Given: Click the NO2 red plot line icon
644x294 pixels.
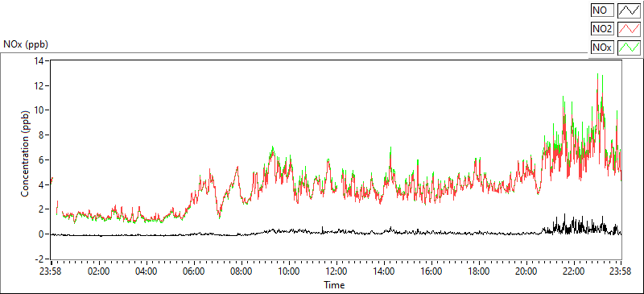Looking at the screenshot, I should click(x=629, y=29).
